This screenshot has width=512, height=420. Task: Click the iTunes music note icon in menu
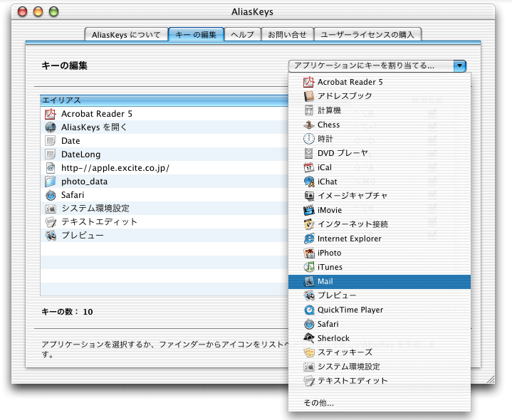(x=309, y=267)
